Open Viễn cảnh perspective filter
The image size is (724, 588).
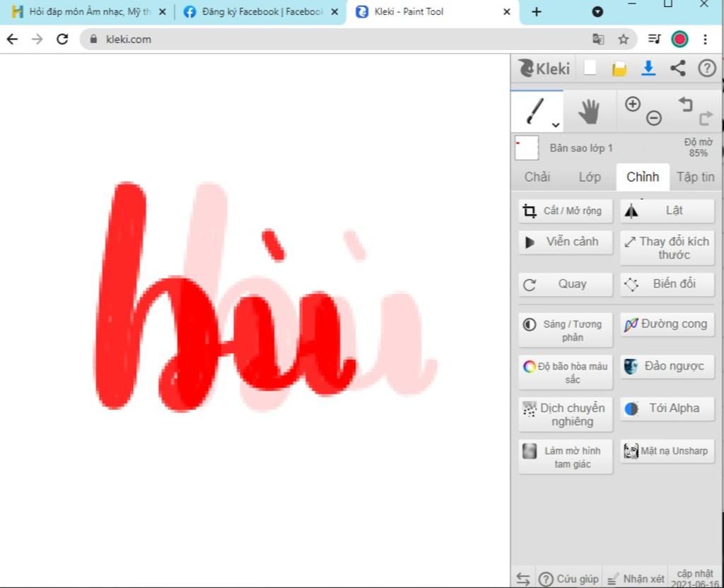pyautogui.click(x=565, y=242)
